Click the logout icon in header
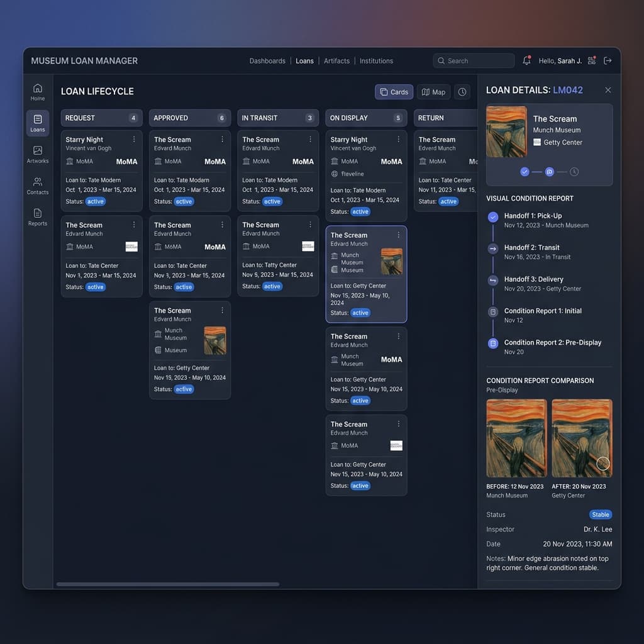This screenshot has height=644, width=644. [608, 61]
